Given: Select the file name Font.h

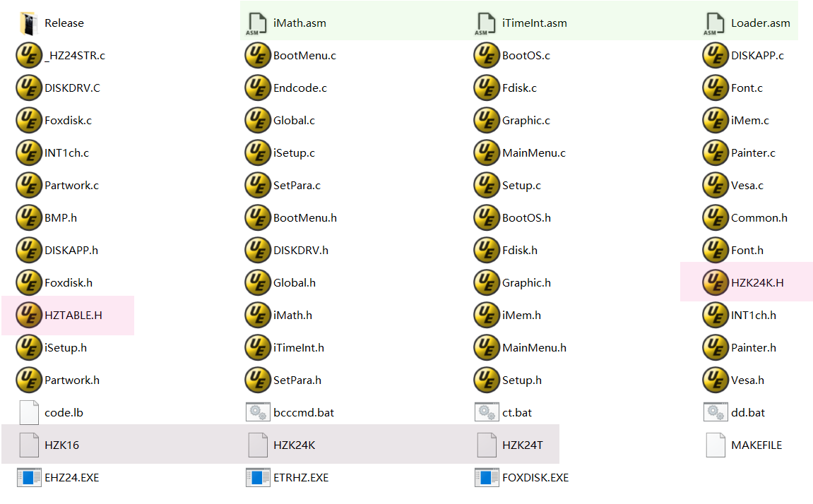Looking at the screenshot, I should [x=747, y=251].
